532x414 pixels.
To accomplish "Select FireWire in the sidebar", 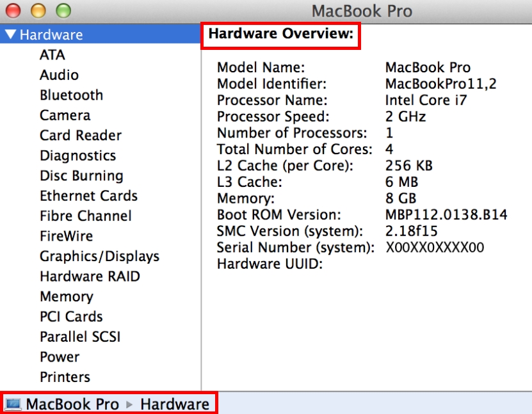I will pos(66,236).
